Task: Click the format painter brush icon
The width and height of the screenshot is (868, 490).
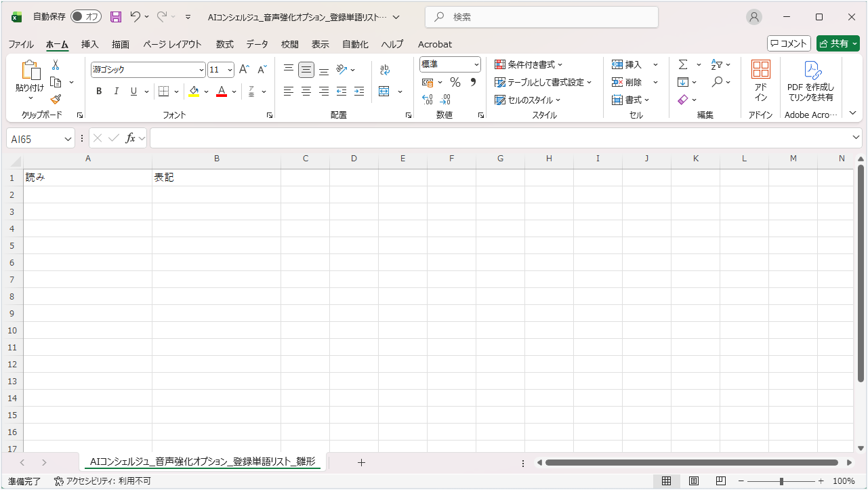Action: tap(56, 100)
